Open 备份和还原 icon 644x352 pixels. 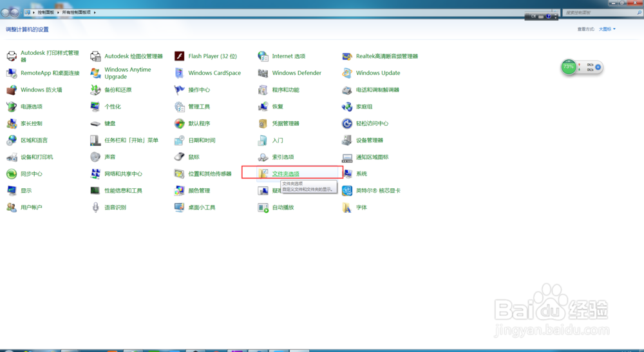point(95,90)
